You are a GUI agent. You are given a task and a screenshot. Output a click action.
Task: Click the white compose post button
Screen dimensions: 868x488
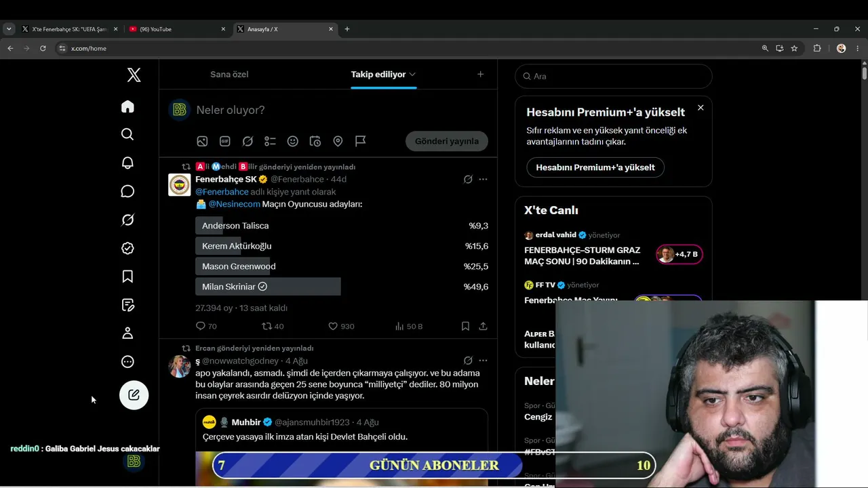[x=134, y=395]
